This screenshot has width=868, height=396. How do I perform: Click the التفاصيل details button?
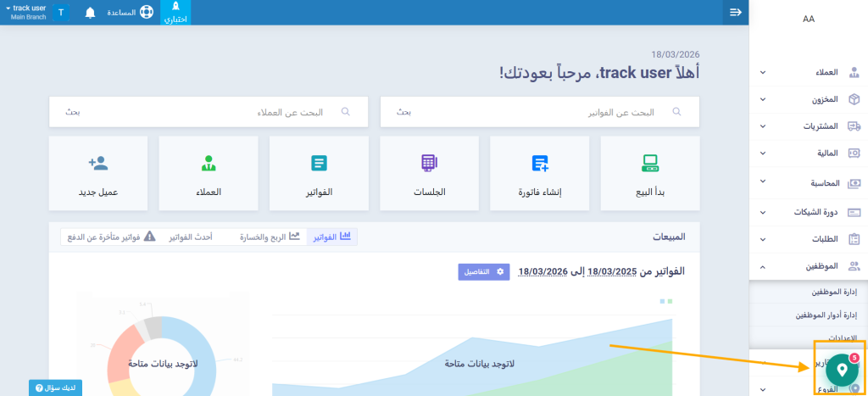point(484,271)
